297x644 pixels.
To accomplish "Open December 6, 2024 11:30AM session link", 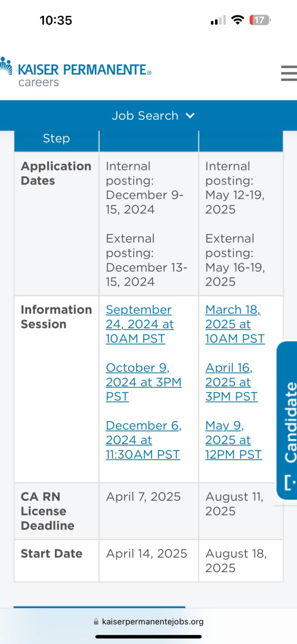I will [x=143, y=440].
